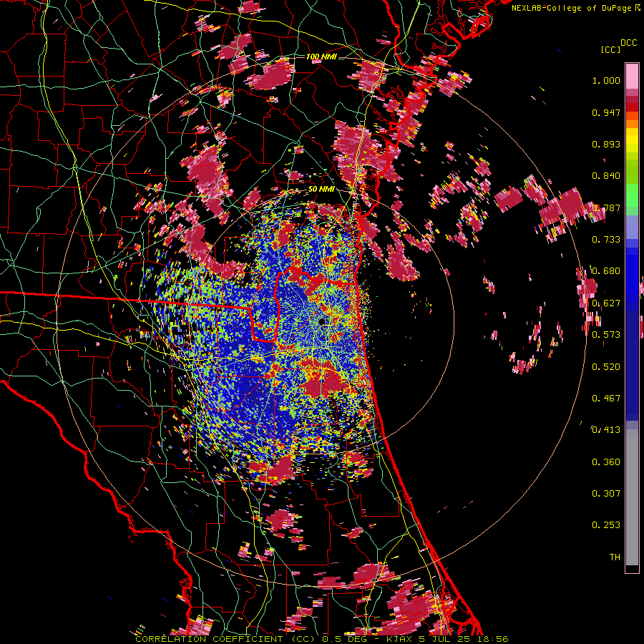
Task: Select the 0.680 legend value
Action: [x=606, y=271]
